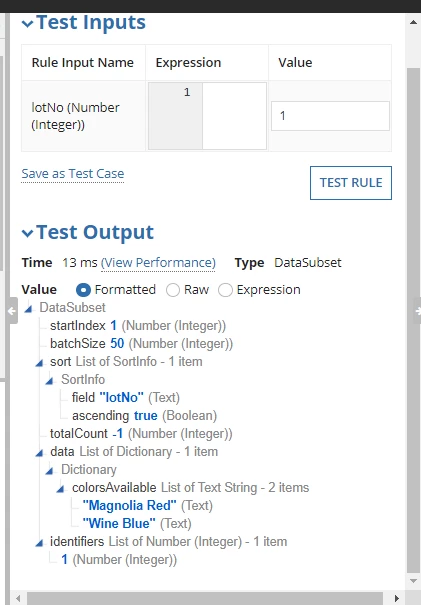This screenshot has height=605, width=421.
Task: Select the "Magnolia Red" text value
Action: click(x=129, y=505)
